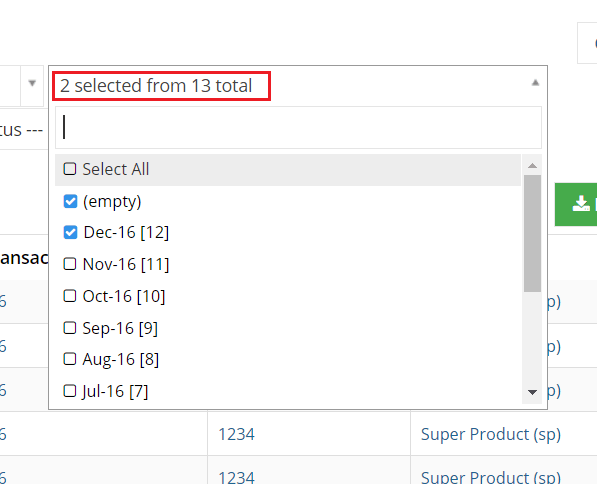Viewport: 597px width, 493px height.
Task: Click the green download icon button
Action: (576, 204)
